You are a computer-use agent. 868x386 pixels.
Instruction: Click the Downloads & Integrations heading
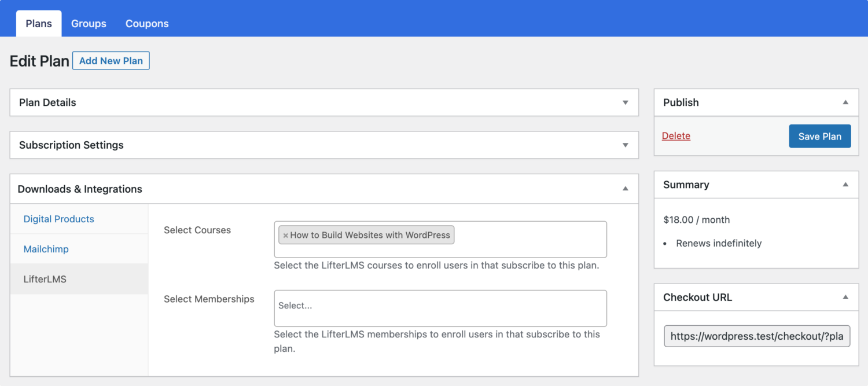coord(80,189)
